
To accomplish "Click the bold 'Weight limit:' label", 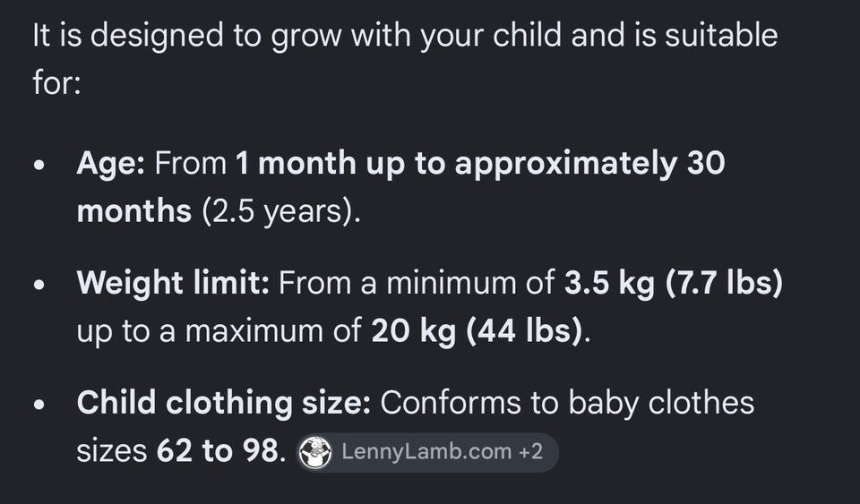I will coord(173,283).
